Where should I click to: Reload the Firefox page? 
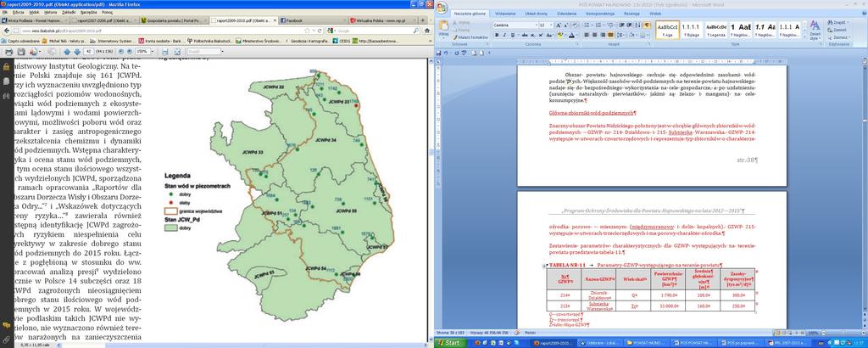tap(320, 31)
